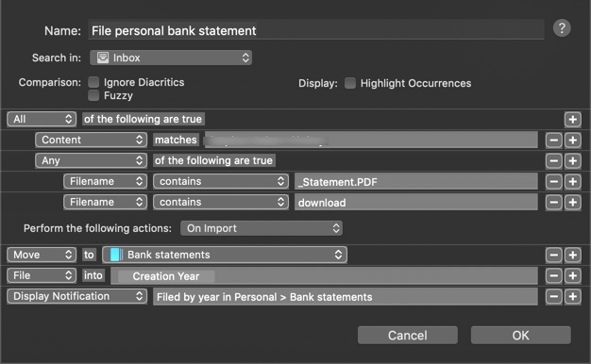
Task: Open the Move action dropdown
Action: coord(42,255)
